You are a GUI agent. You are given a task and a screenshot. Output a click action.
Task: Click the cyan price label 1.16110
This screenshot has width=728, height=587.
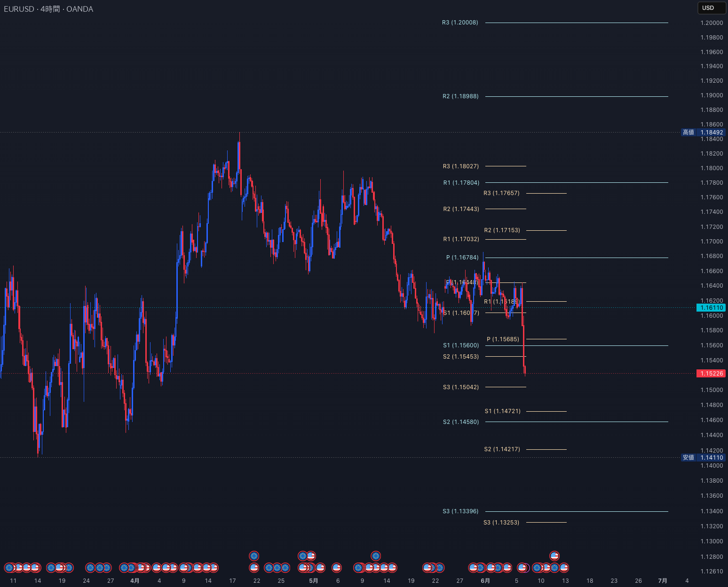(711, 308)
